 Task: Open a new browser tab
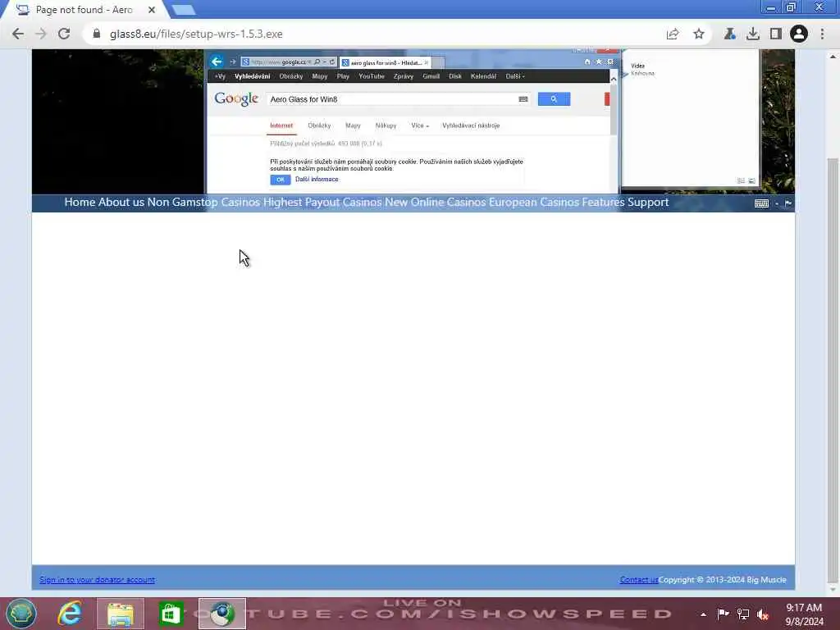[184, 10]
